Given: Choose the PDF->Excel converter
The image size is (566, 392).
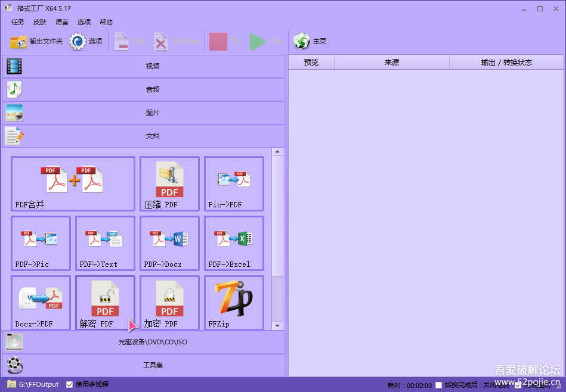Looking at the screenshot, I should [234, 243].
